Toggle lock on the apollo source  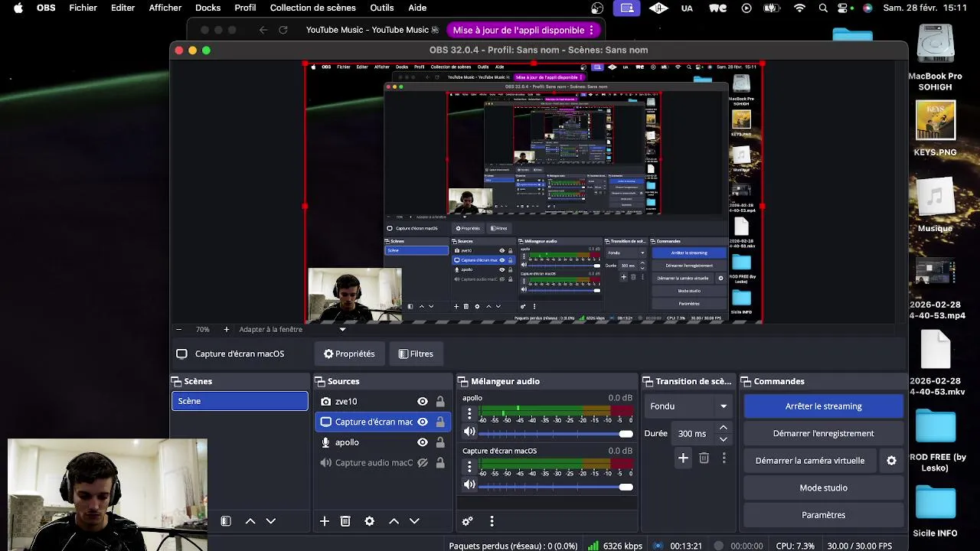(440, 442)
